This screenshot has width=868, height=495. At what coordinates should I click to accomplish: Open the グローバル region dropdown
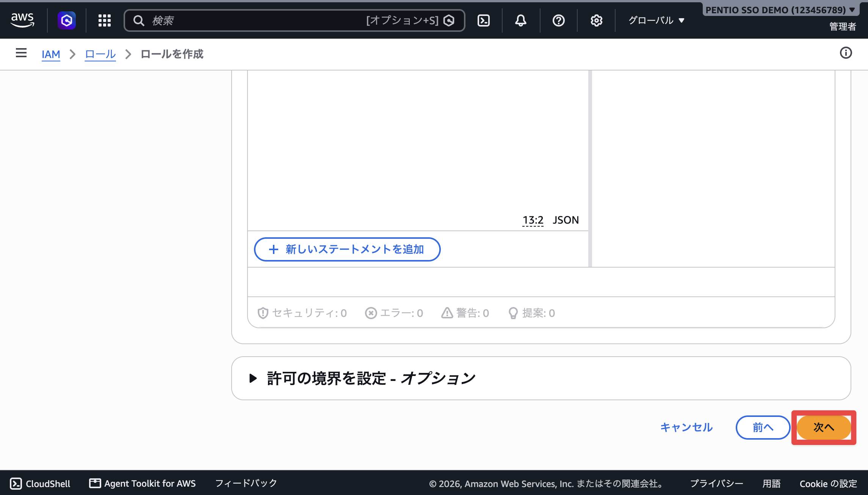pyautogui.click(x=656, y=20)
